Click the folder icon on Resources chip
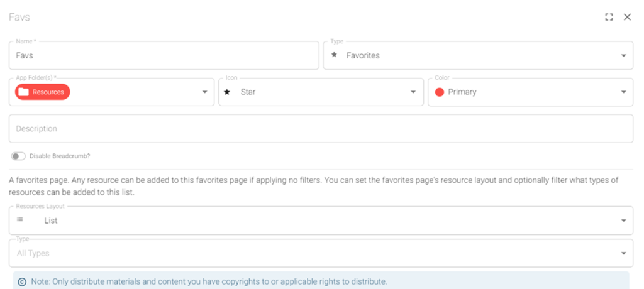The image size is (644, 289). (x=23, y=92)
